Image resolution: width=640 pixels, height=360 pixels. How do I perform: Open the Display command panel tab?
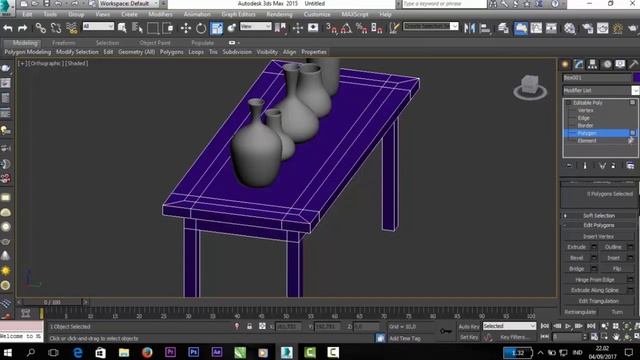pos(620,64)
